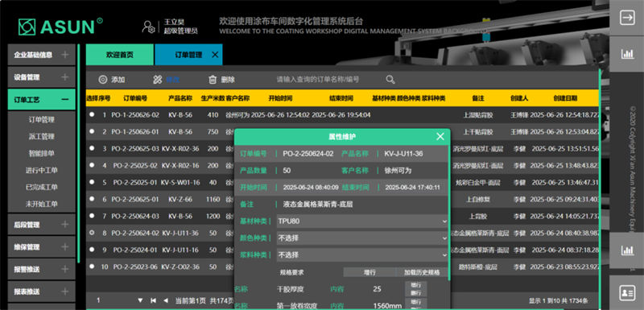Open the 基材种类 TPU80 dropdown

point(361,221)
